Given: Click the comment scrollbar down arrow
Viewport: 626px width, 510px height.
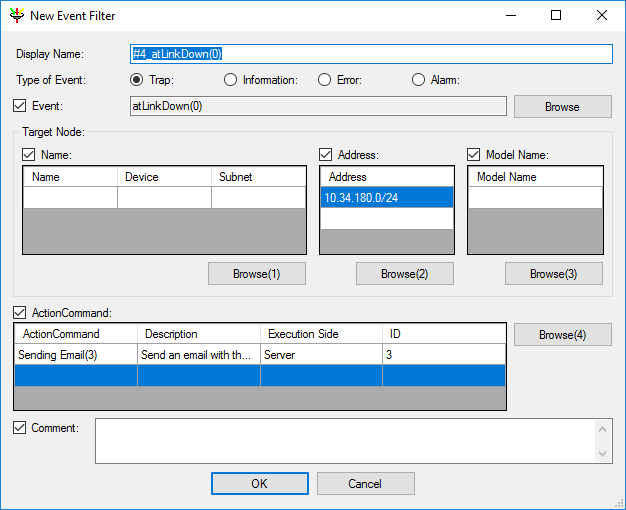Looking at the screenshot, I should (603, 454).
